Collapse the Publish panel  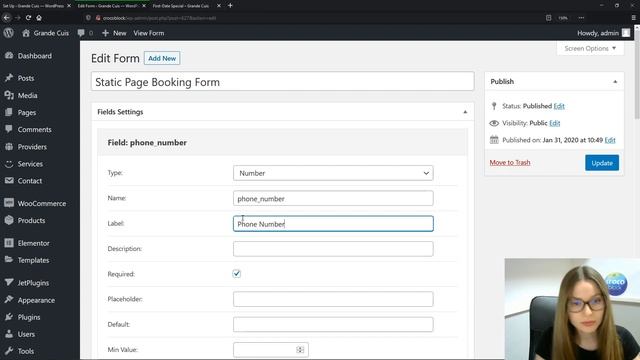point(615,82)
